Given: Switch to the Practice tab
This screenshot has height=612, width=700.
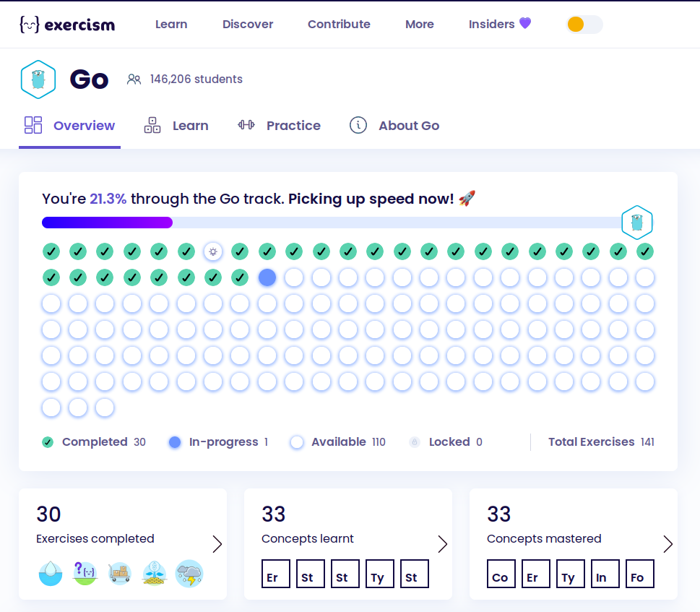Looking at the screenshot, I should (x=293, y=125).
